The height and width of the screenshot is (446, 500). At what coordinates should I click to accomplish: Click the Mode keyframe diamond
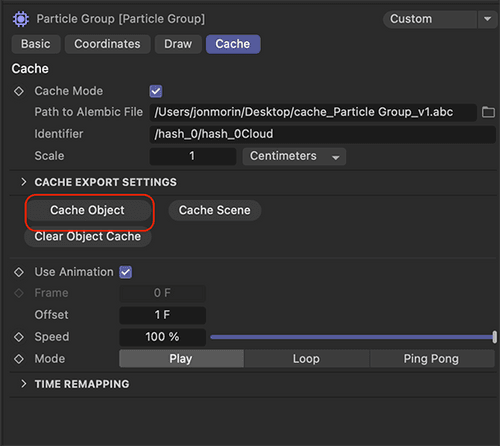19,359
